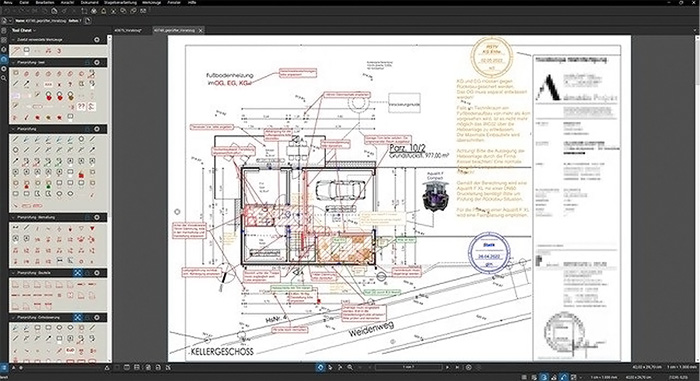The height and width of the screenshot is (381, 700).
Task: Open the Dokument menu
Action: point(90,3)
